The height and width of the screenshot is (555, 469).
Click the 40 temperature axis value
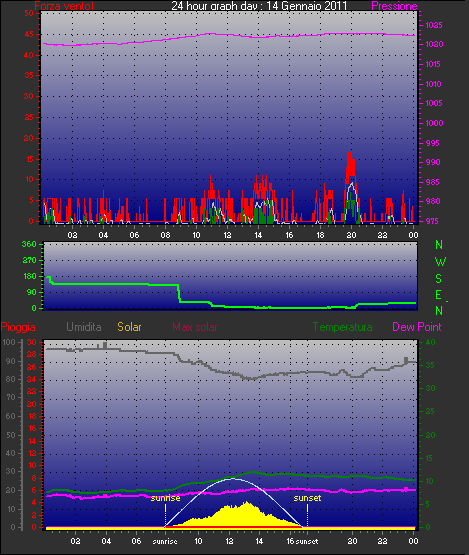click(430, 342)
